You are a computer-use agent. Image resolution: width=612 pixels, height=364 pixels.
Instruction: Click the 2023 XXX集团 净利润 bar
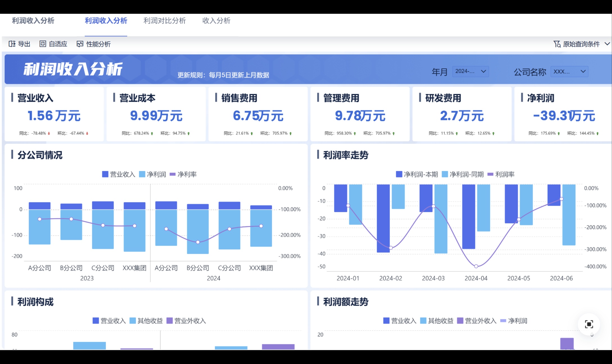tap(134, 230)
